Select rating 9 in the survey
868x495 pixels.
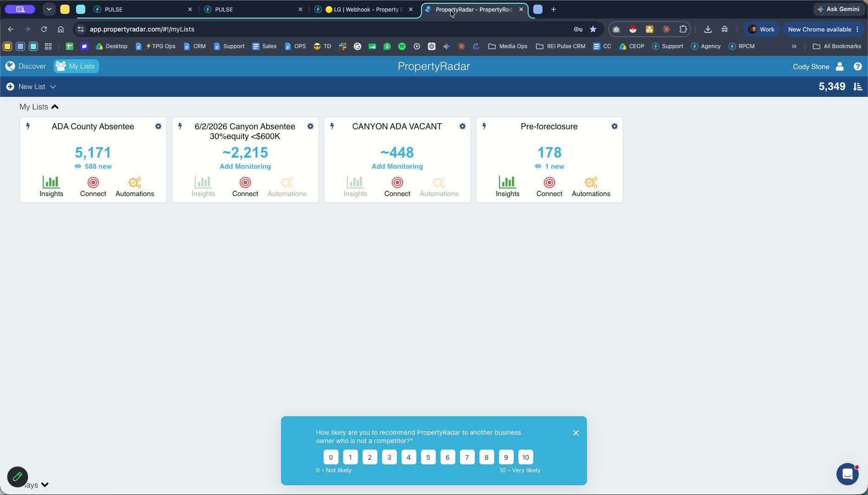click(x=506, y=457)
